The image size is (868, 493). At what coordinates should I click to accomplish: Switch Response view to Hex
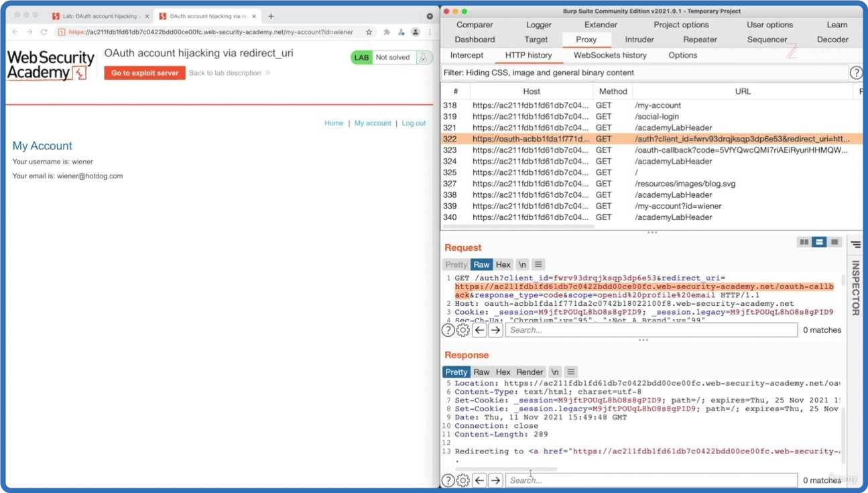[x=503, y=372]
